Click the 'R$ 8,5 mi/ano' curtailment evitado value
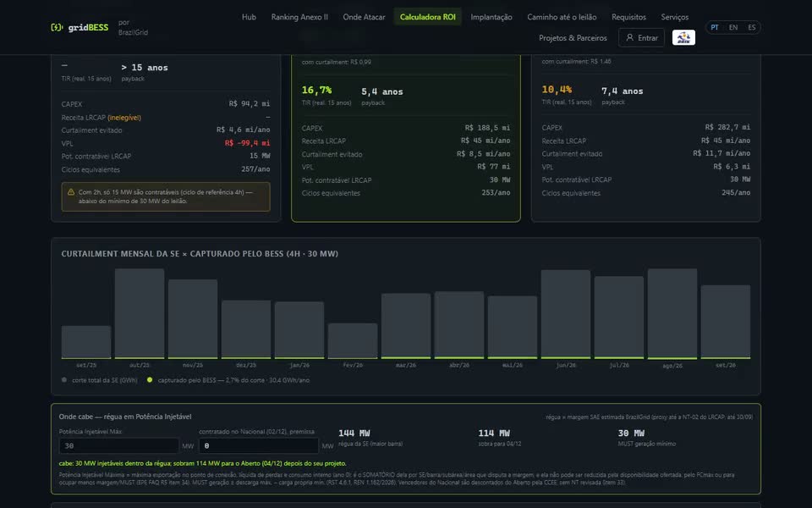This screenshot has height=508, width=812. pyautogui.click(x=483, y=154)
